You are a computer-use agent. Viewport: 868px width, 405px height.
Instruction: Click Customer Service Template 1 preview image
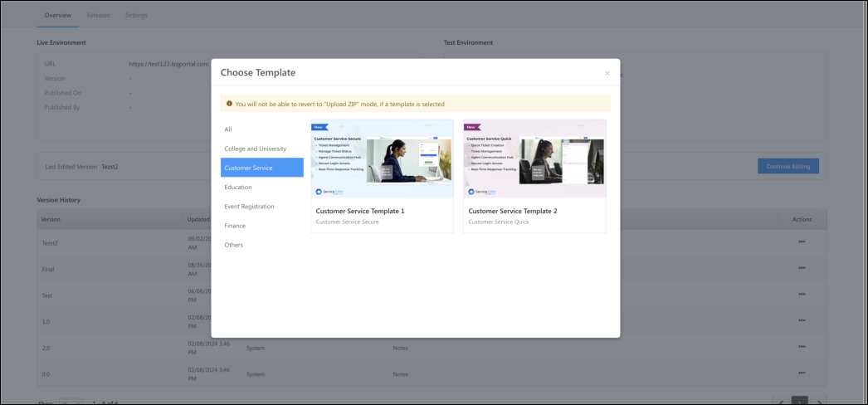click(382, 159)
